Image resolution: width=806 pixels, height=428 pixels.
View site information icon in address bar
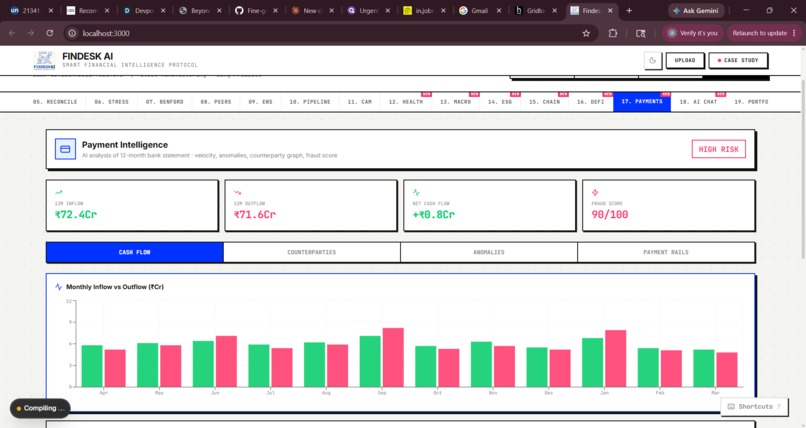[x=72, y=33]
